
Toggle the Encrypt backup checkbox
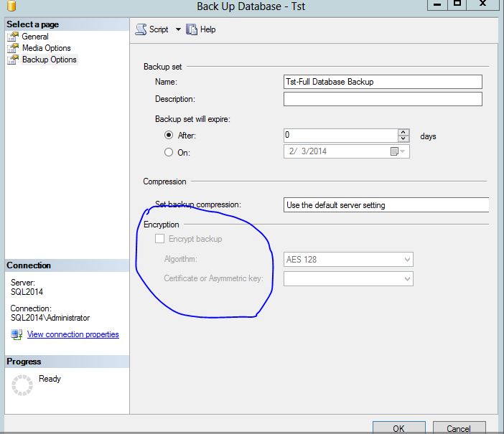coord(160,239)
